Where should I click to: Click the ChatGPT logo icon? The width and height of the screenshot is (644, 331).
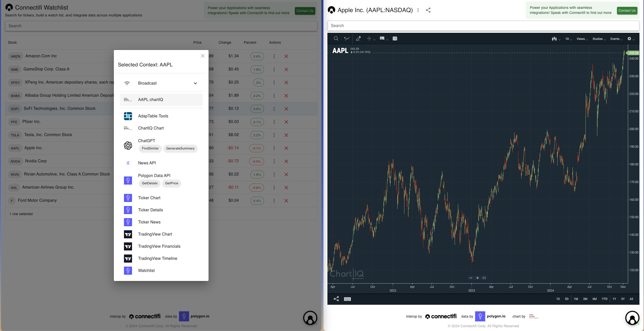click(x=128, y=145)
